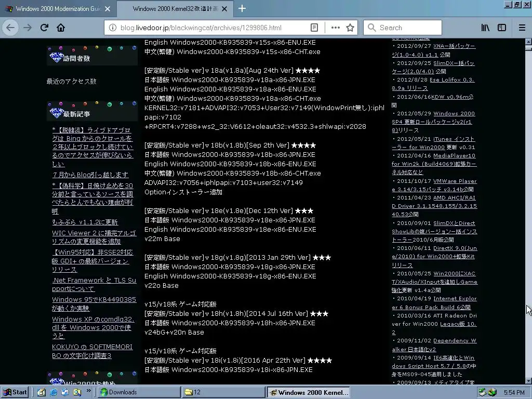Select the Windows 2000 Kernel32 tab
532x399 pixels.
[x=175, y=9]
